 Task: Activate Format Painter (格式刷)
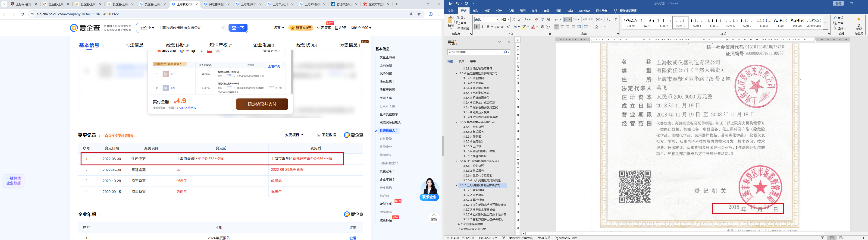tap(463, 28)
